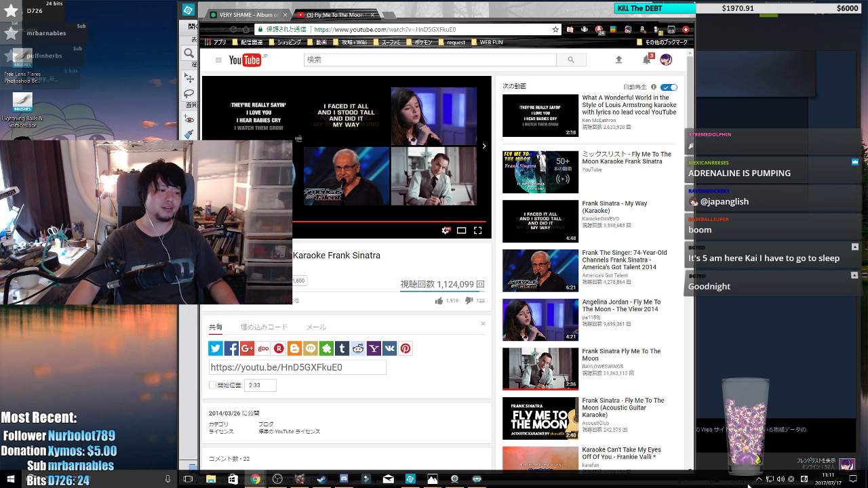Enter fullscreen on the video player
The image size is (868, 488).
[477, 230]
